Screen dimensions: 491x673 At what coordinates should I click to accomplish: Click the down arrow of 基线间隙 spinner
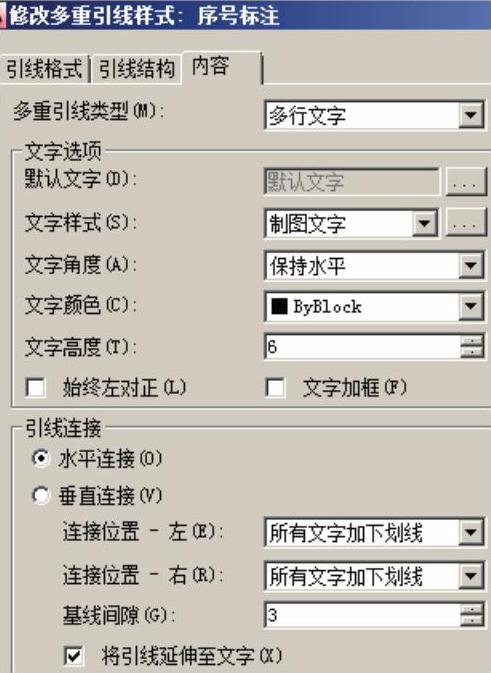coord(473,621)
